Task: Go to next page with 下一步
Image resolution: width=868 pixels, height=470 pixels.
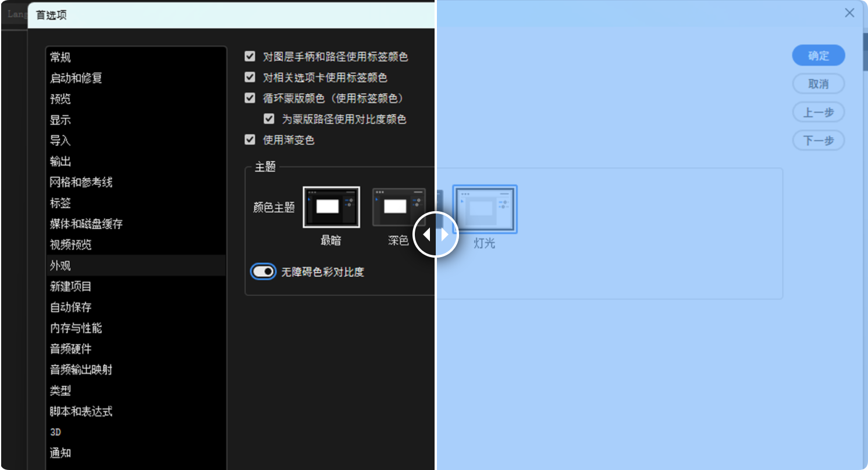Action: click(818, 140)
